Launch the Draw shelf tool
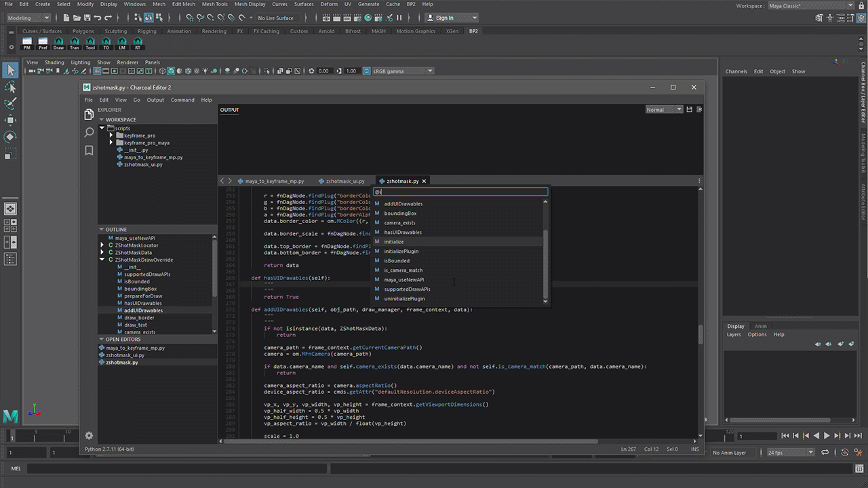The width and height of the screenshot is (868, 488). tap(59, 44)
